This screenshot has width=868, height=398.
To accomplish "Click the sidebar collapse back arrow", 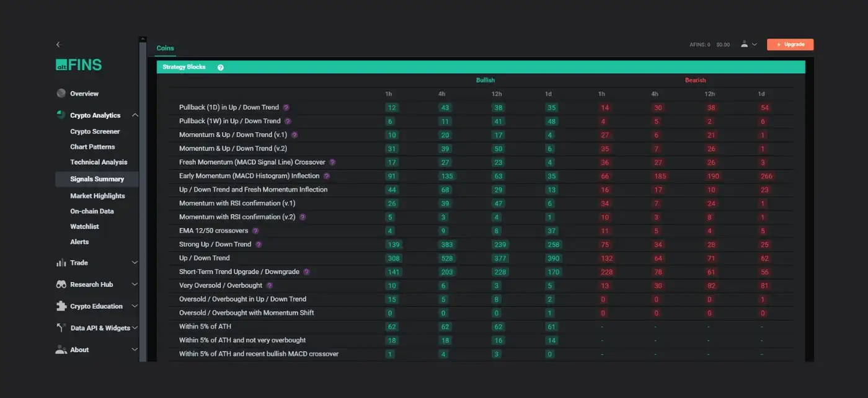I will (x=58, y=45).
